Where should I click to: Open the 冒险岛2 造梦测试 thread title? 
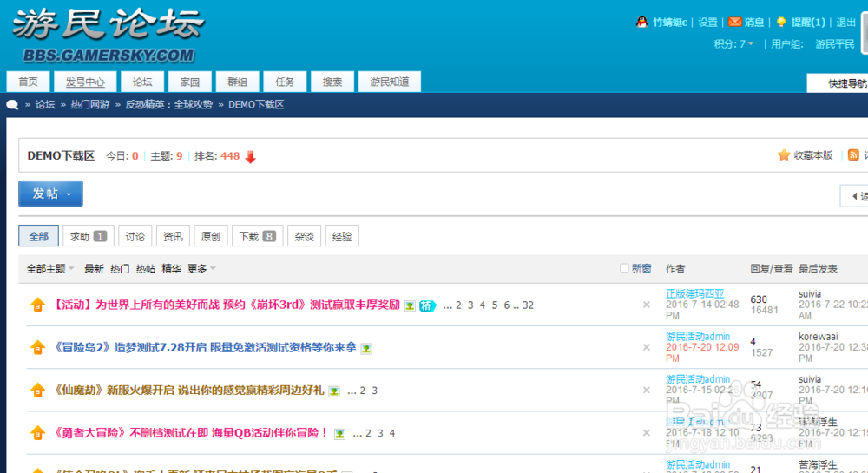pyautogui.click(x=204, y=347)
